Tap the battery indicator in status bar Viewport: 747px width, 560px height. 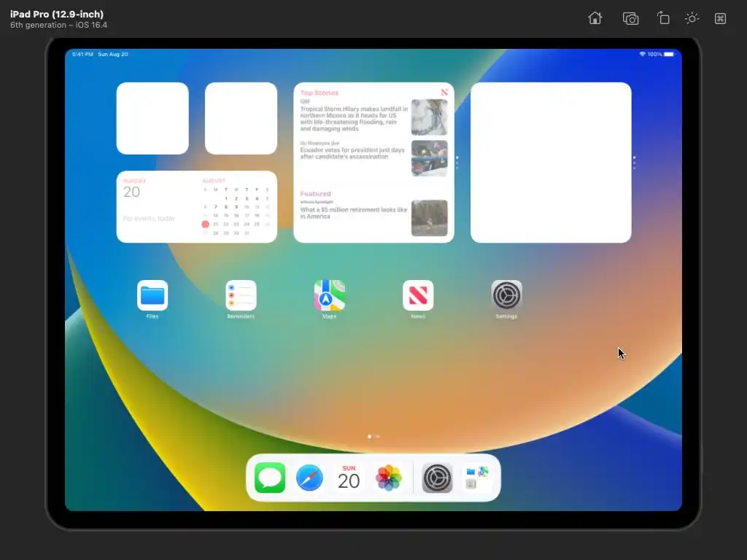pos(669,54)
